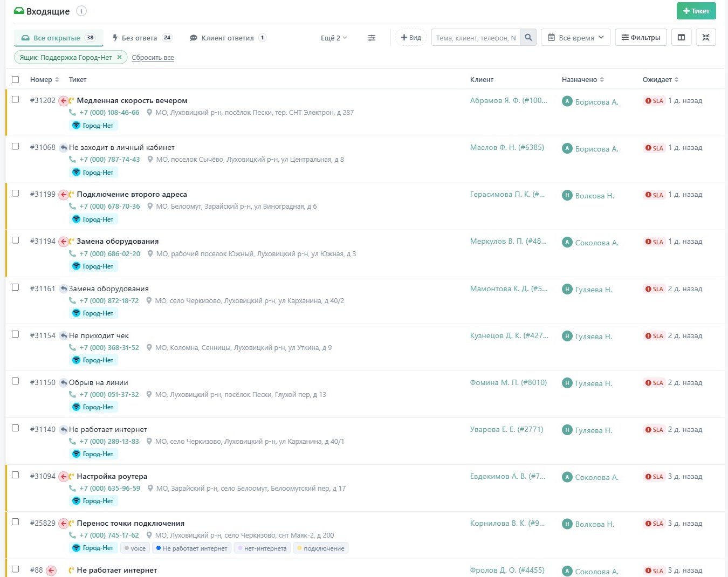Sort by the Номер column

(44, 79)
